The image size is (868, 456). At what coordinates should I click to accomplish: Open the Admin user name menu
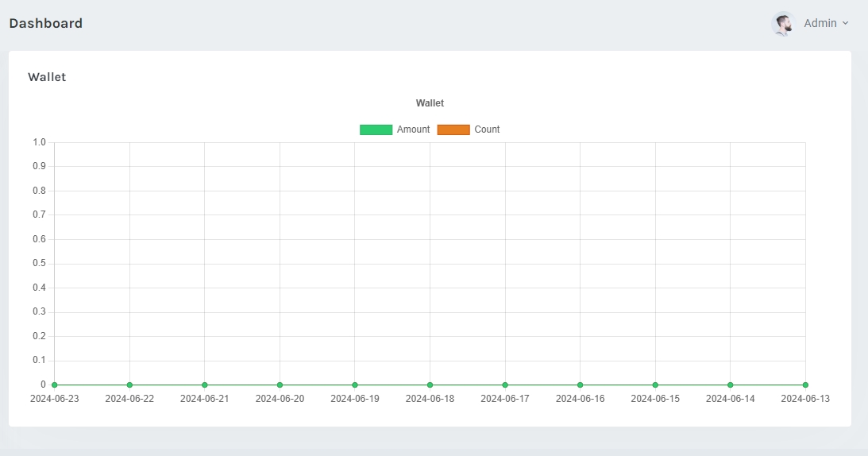tap(820, 24)
